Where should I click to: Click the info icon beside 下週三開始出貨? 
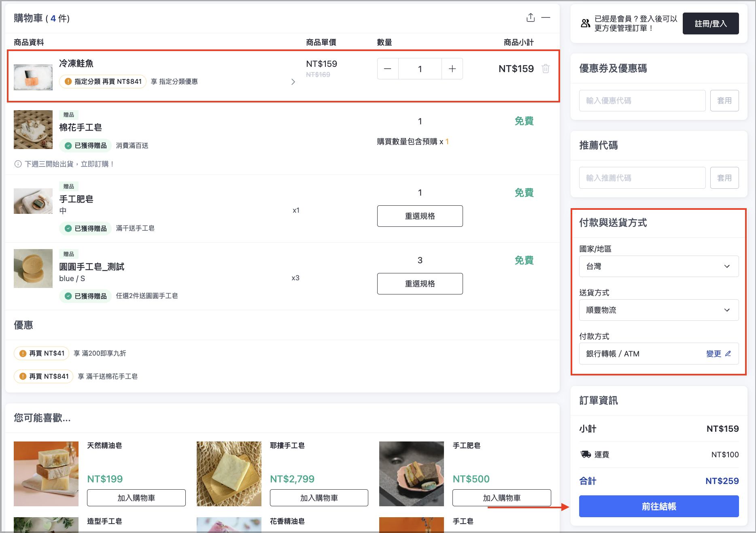pos(18,164)
